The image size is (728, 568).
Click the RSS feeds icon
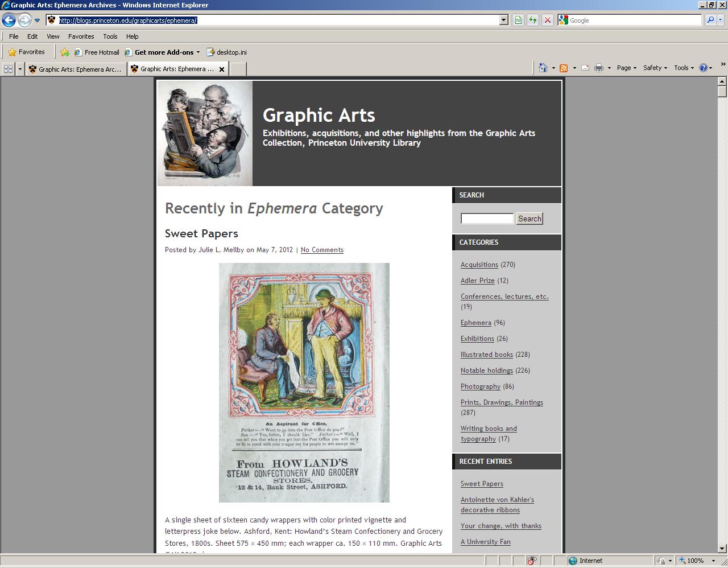click(x=564, y=68)
